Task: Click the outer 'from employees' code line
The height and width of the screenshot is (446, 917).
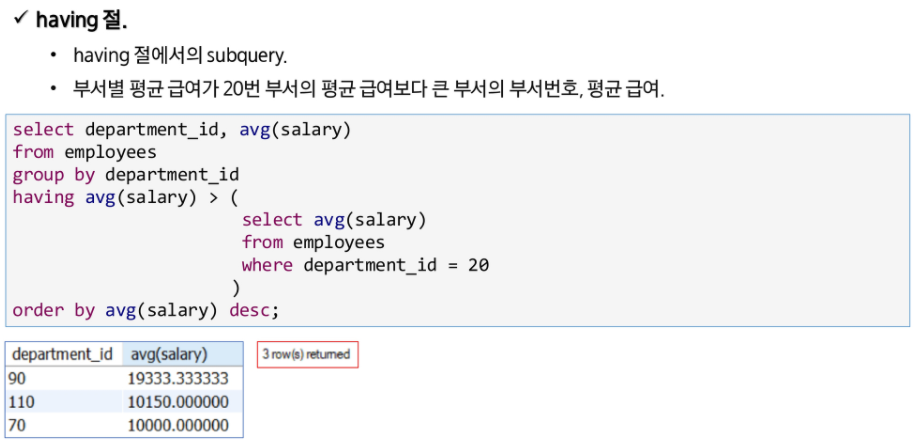Action: click(x=85, y=152)
